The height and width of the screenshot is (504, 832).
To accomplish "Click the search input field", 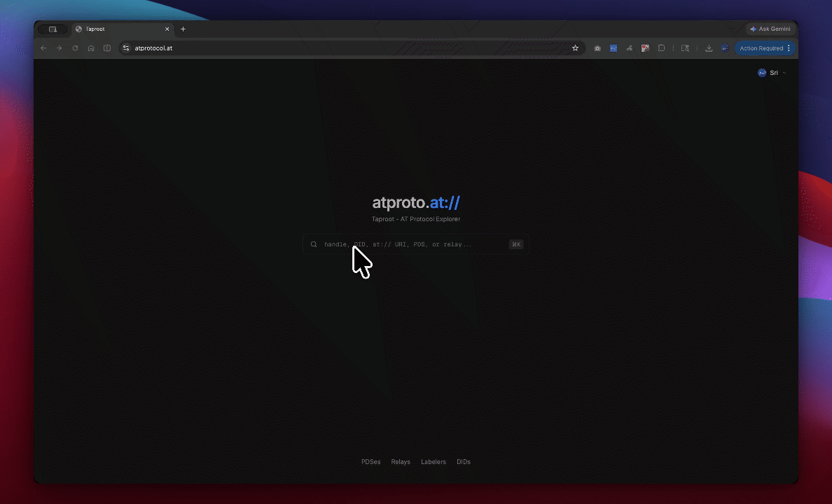I will (413, 244).
